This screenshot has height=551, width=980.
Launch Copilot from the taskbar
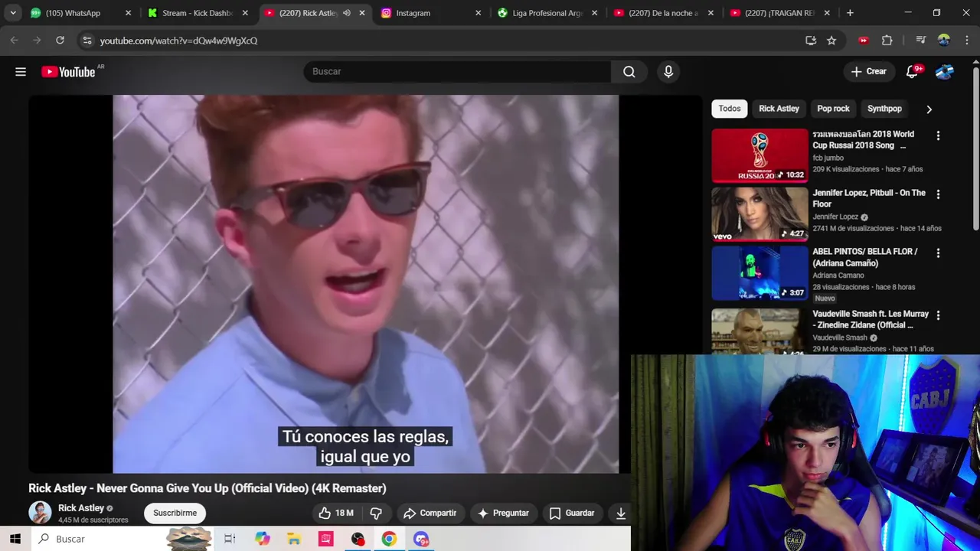click(263, 539)
